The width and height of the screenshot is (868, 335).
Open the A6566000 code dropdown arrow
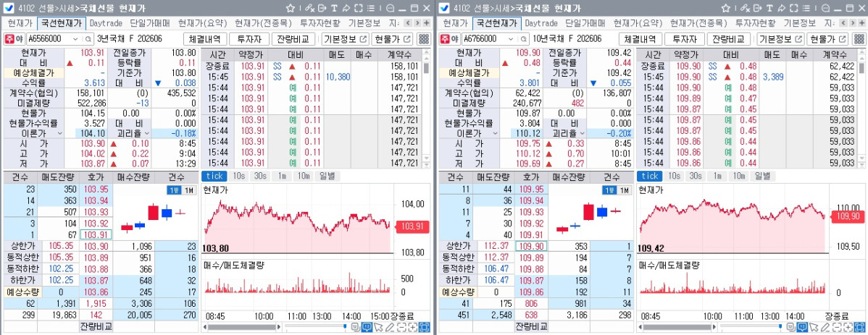[x=75, y=39]
